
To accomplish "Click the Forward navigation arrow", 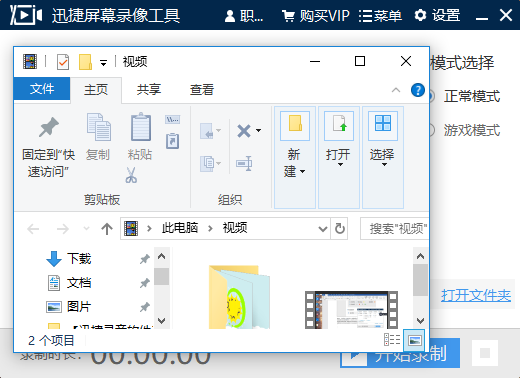I will point(62,229).
